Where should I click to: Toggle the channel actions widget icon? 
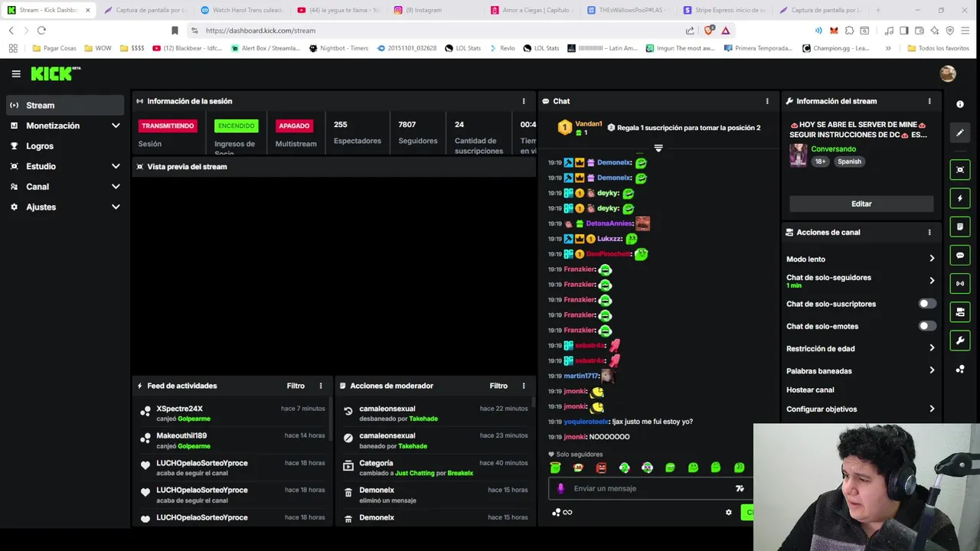tap(960, 312)
